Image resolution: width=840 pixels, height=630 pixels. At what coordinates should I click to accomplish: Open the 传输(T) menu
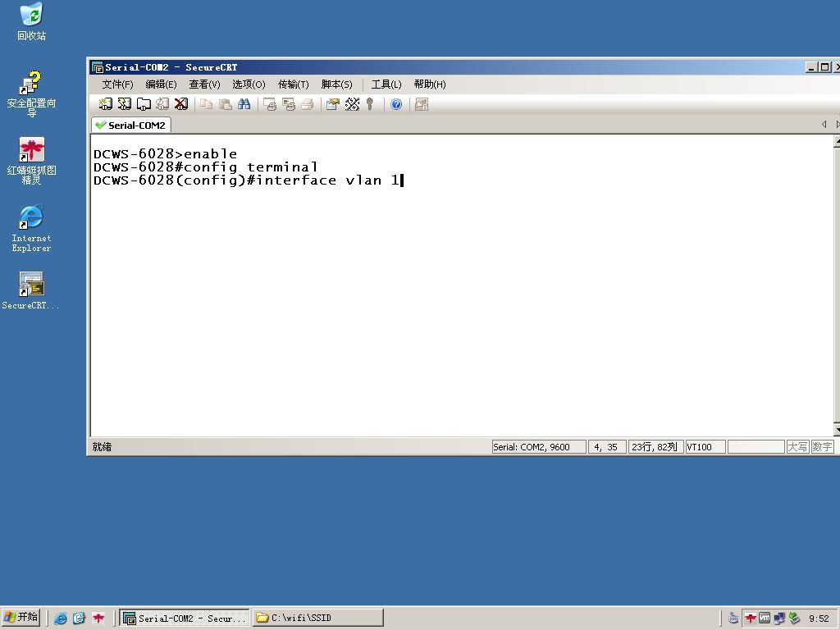tap(293, 84)
